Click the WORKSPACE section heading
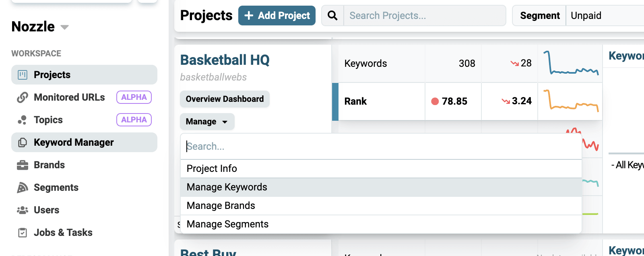The width and height of the screenshot is (644, 256). pos(36,54)
